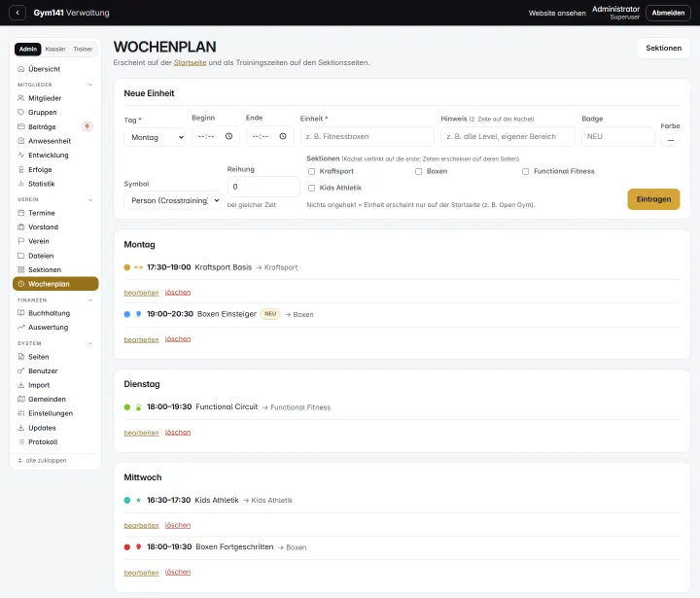Open the Symbol dropdown Person (Crosstraining)
The width and height of the screenshot is (700, 598).
click(172, 200)
